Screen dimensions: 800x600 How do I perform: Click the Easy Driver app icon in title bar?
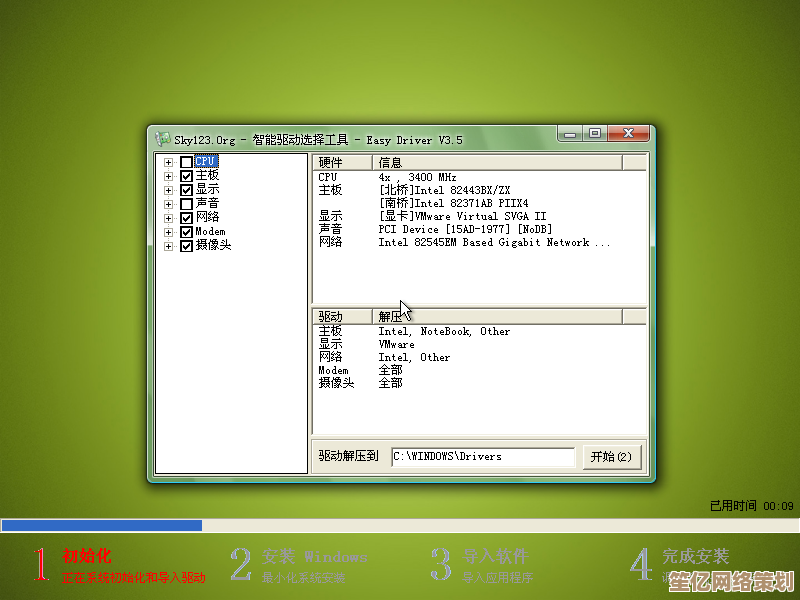[163, 139]
